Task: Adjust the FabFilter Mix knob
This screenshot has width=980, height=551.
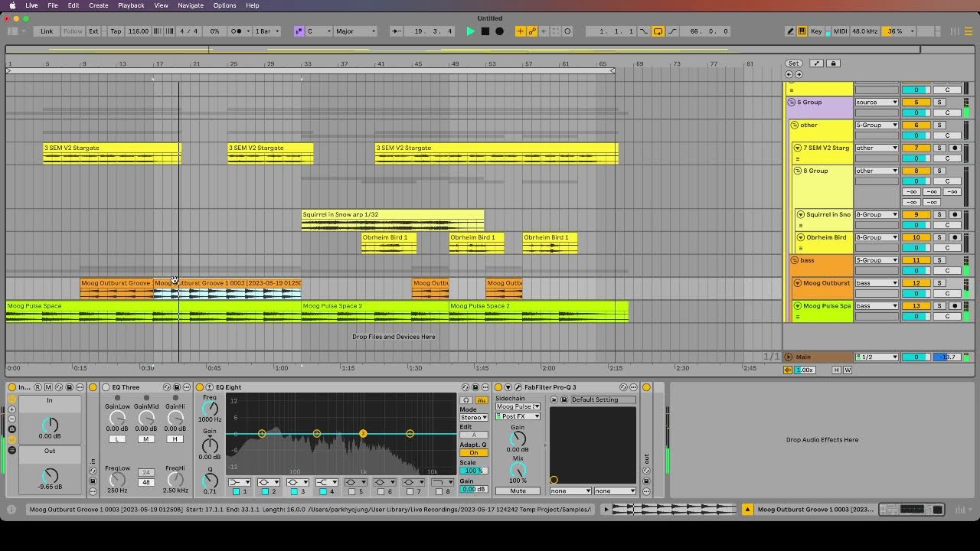Action: [x=518, y=470]
